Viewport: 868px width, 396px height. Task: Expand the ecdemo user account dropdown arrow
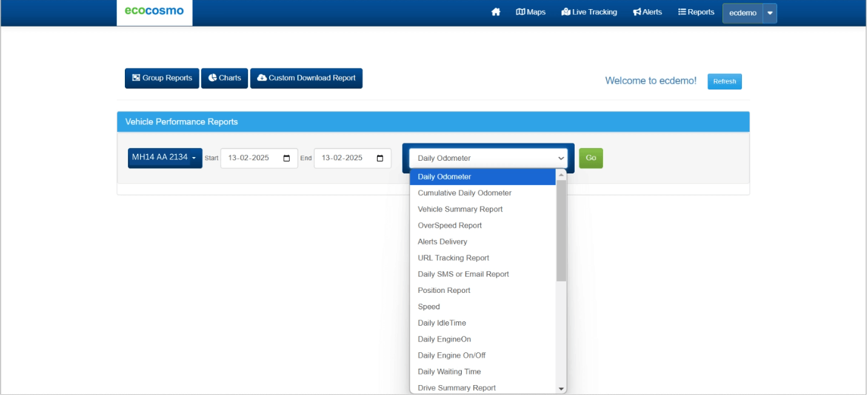(769, 13)
